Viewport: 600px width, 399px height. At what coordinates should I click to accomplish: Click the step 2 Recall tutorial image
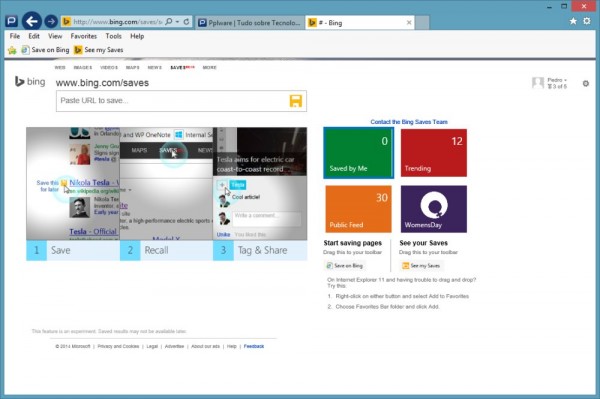[166, 184]
